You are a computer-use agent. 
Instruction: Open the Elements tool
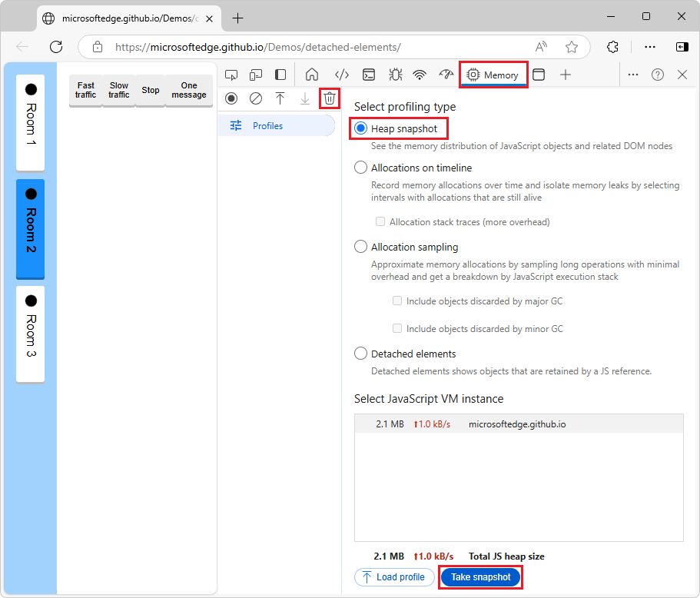coord(342,75)
